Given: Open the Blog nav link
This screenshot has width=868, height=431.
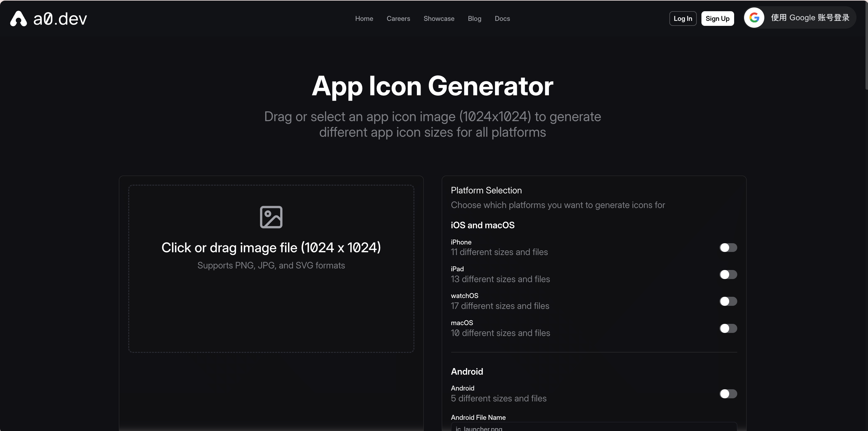Looking at the screenshot, I should (x=474, y=19).
